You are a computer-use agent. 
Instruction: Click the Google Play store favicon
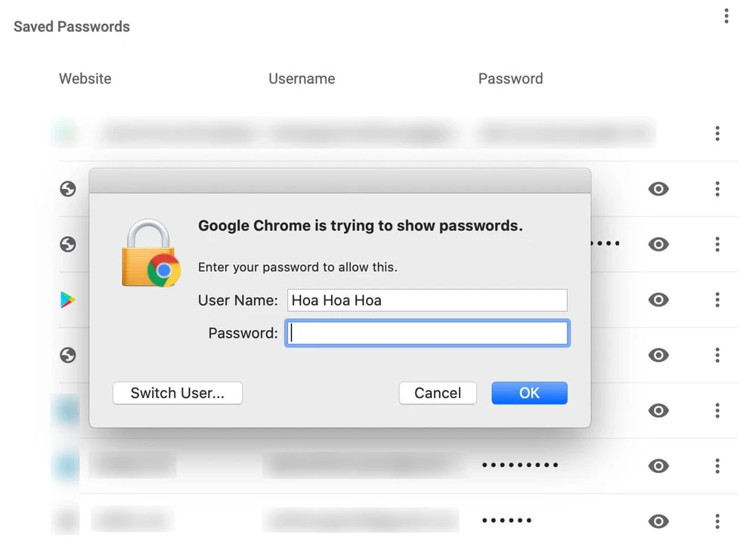67,300
